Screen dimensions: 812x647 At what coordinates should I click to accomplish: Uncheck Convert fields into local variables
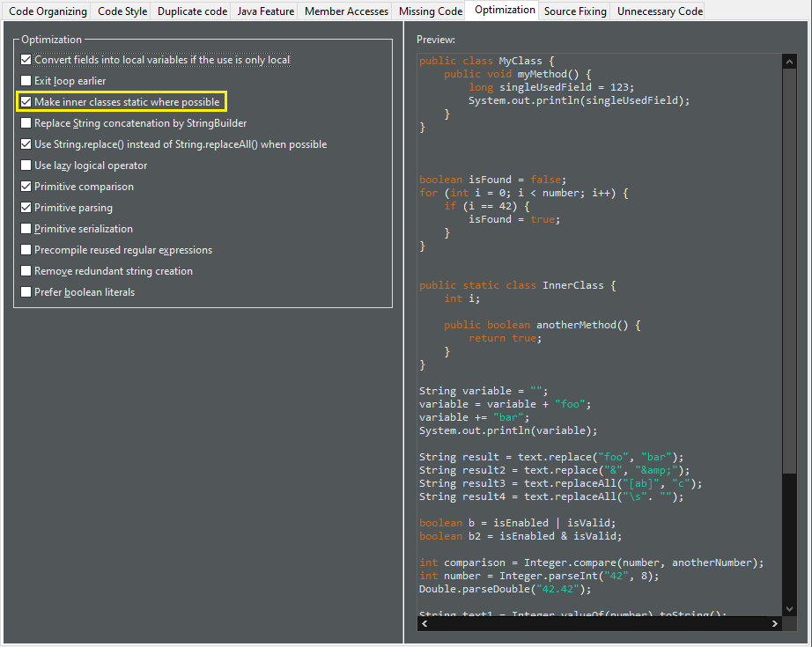click(26, 60)
